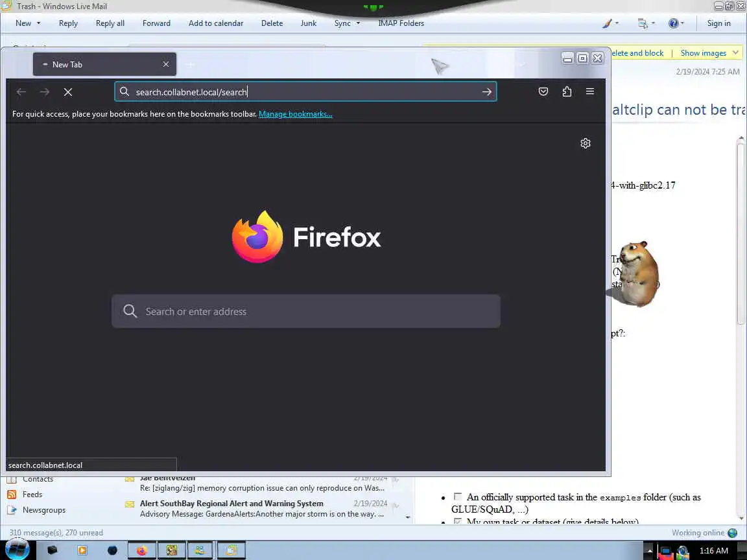This screenshot has width=747, height=560.
Task: Open Feeds in the Live Mail sidebar
Action: pyautogui.click(x=32, y=495)
